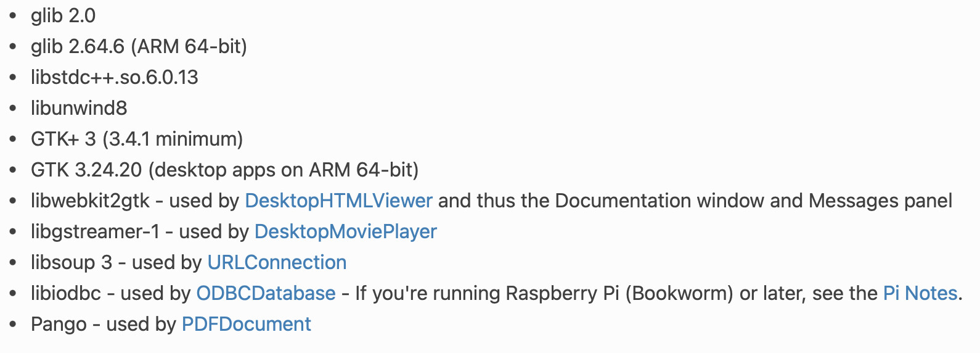The image size is (980, 353).
Task: Click the 'glib 2.64.6 (ARM 64-bit)' text
Action: click(139, 46)
